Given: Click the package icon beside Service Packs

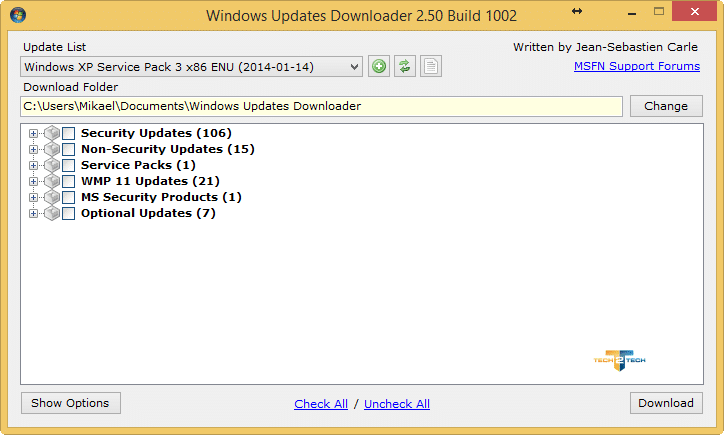Looking at the screenshot, I should tap(52, 165).
